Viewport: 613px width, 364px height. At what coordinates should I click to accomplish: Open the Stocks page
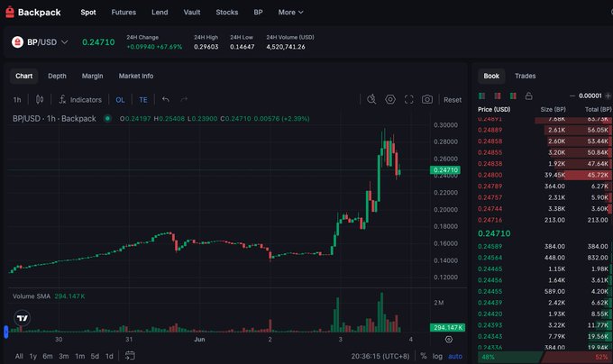(x=227, y=12)
